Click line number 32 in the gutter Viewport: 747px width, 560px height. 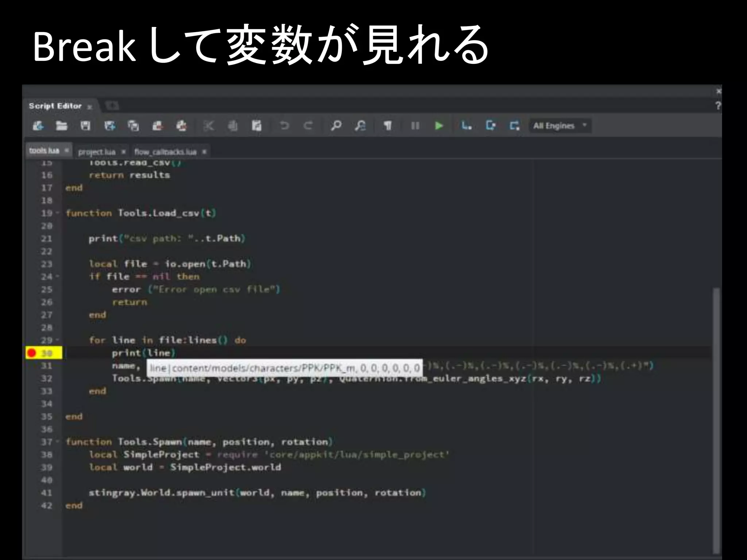pyautogui.click(x=47, y=379)
